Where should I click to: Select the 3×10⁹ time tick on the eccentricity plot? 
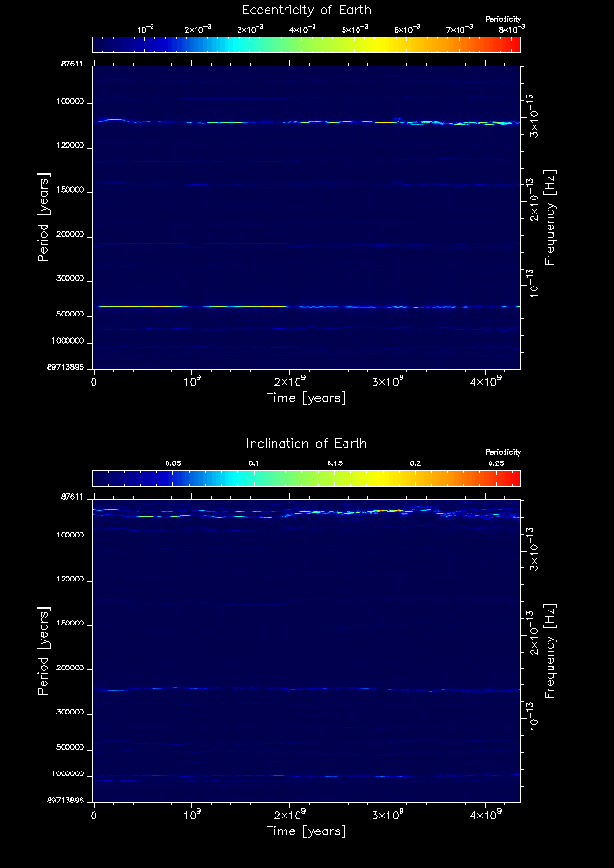(387, 382)
